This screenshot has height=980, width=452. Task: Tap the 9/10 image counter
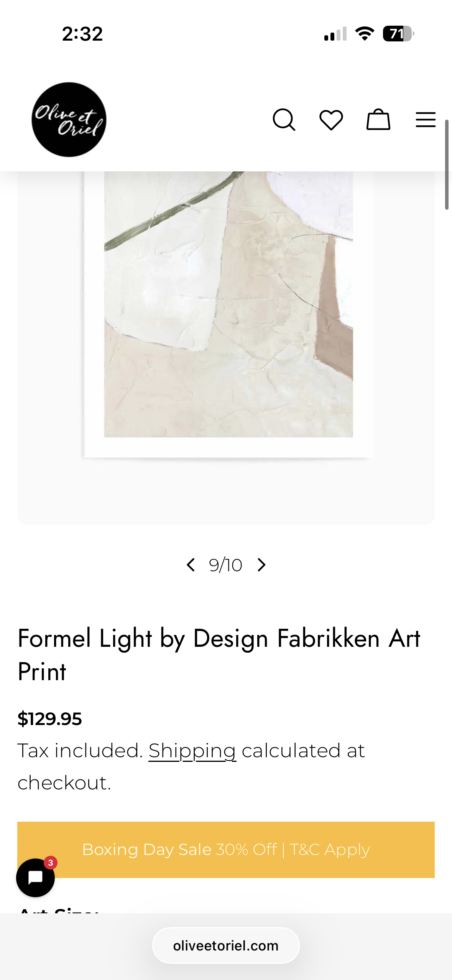pyautogui.click(x=225, y=565)
